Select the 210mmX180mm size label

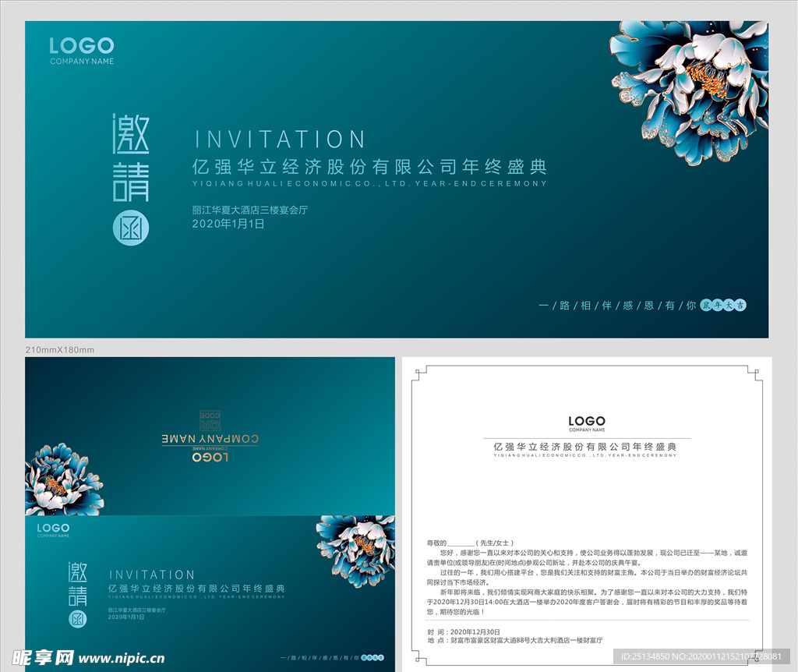[x=60, y=350]
